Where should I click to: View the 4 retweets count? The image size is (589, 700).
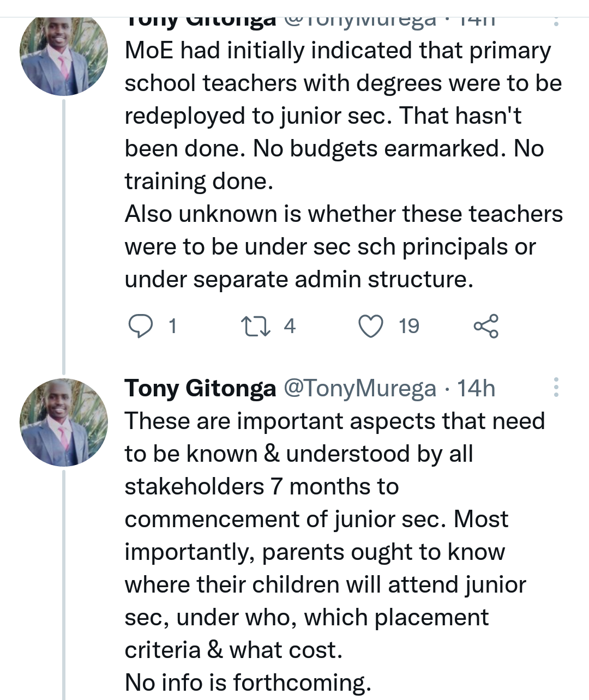(x=290, y=327)
